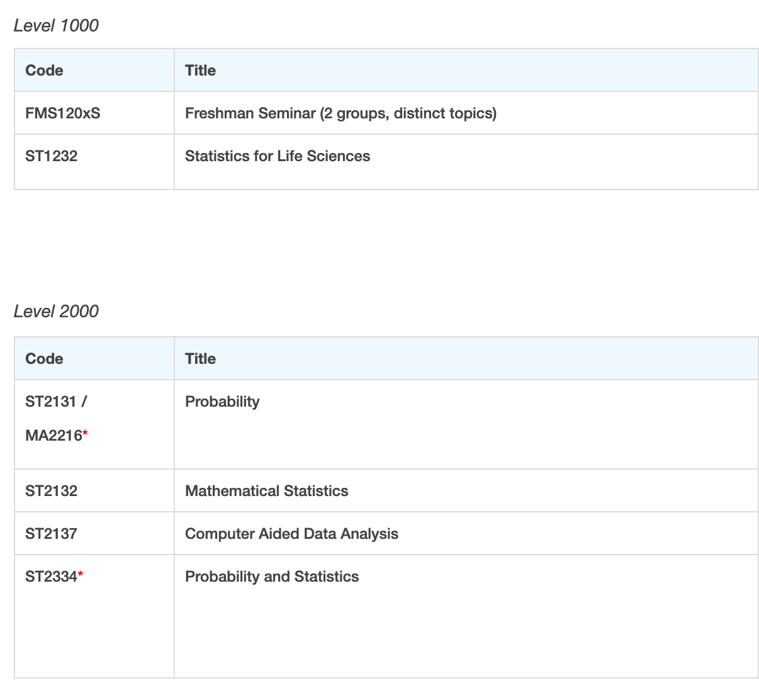The width and height of the screenshot is (759, 700).
Task: Click the Probability and Statistics title
Action: (272, 577)
